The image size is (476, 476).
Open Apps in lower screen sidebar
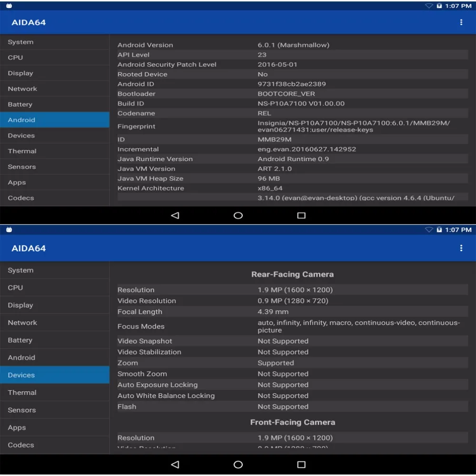coord(55,427)
